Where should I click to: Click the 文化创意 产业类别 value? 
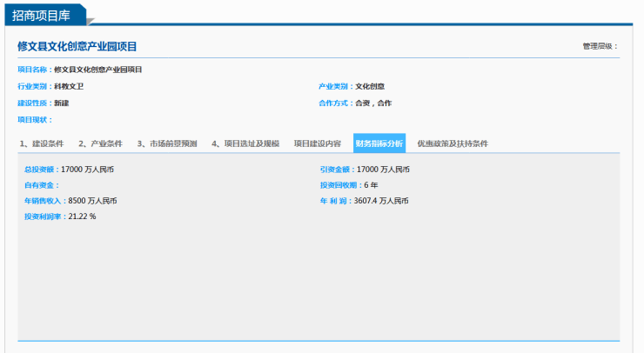point(369,86)
